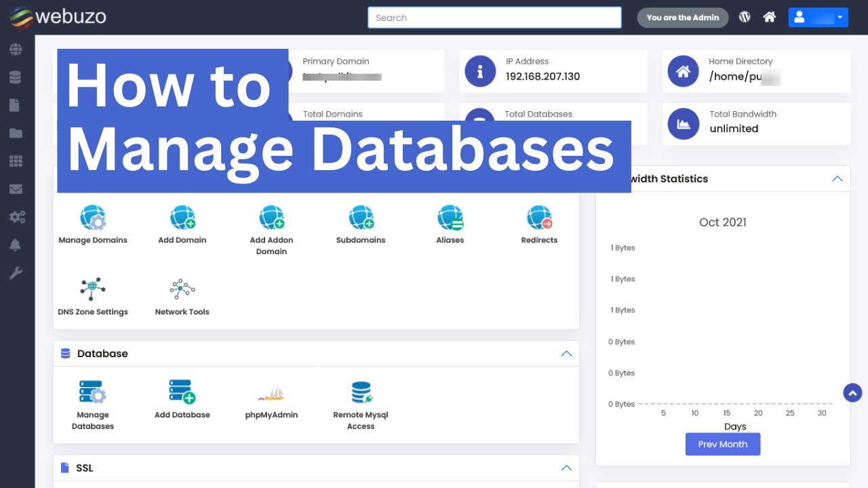Select Add Addon Domain
Viewport: 868px width, 488px height.
271,218
